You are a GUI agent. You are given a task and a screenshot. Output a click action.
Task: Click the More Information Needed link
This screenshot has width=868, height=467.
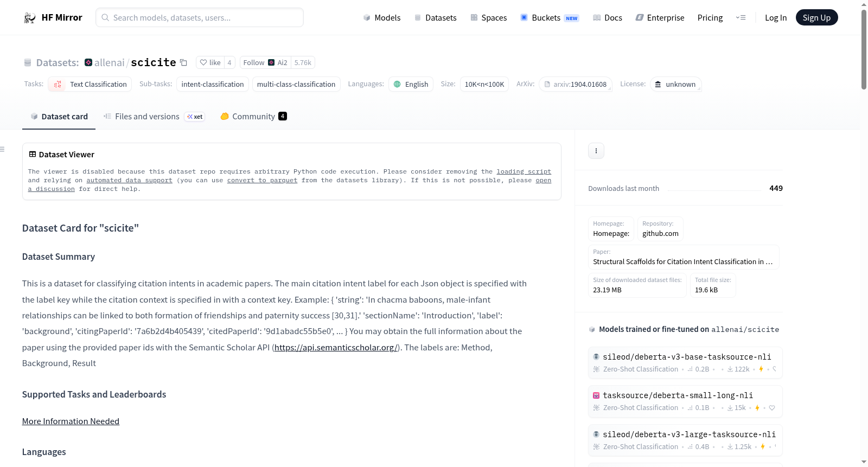point(71,421)
